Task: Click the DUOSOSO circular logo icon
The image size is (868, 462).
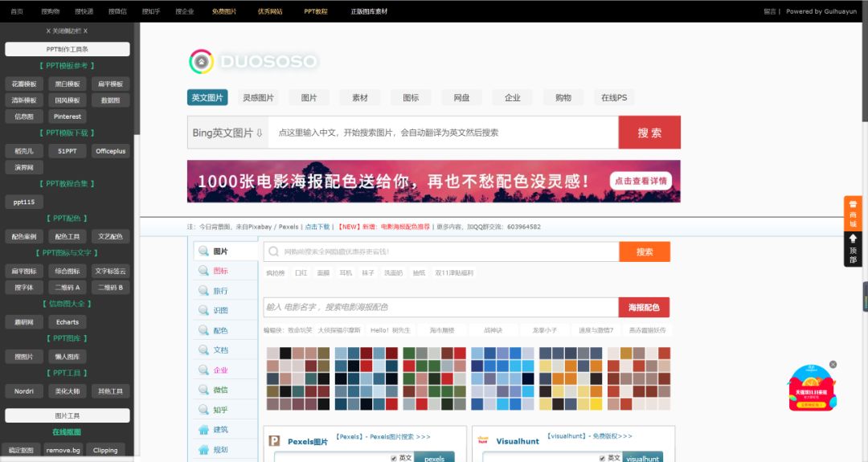Action: (x=201, y=61)
